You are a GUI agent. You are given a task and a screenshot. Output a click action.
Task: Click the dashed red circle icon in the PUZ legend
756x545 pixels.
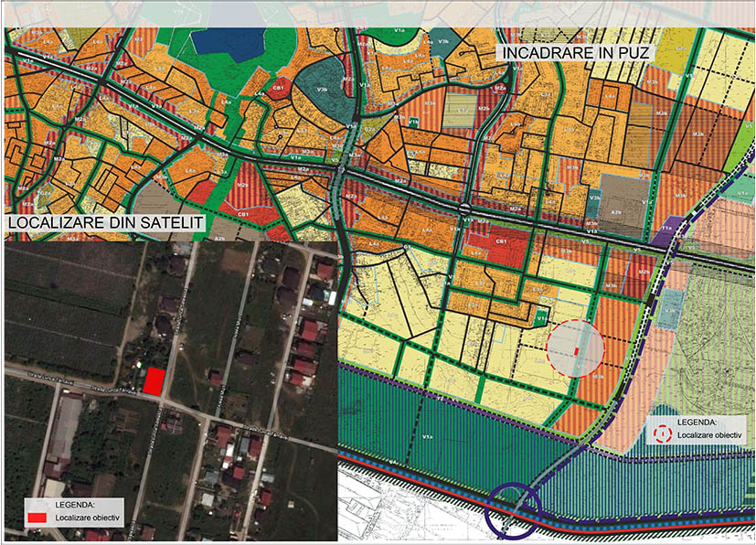pyautogui.click(x=663, y=434)
